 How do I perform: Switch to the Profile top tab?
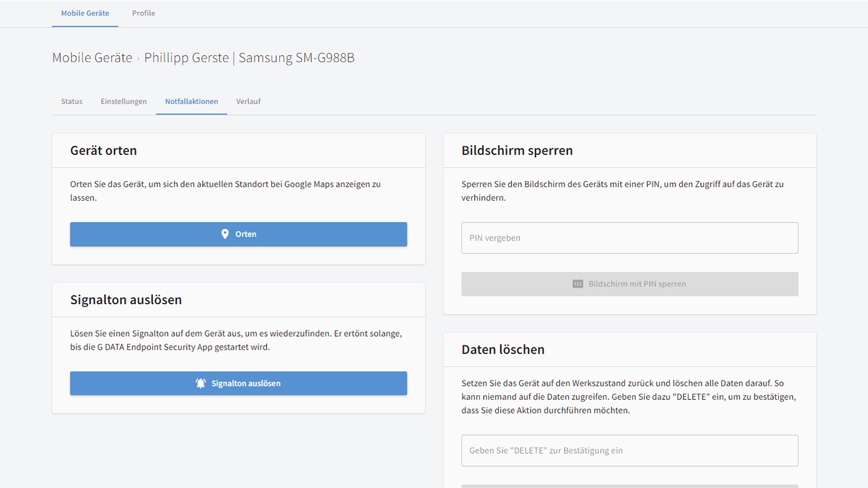pos(144,13)
